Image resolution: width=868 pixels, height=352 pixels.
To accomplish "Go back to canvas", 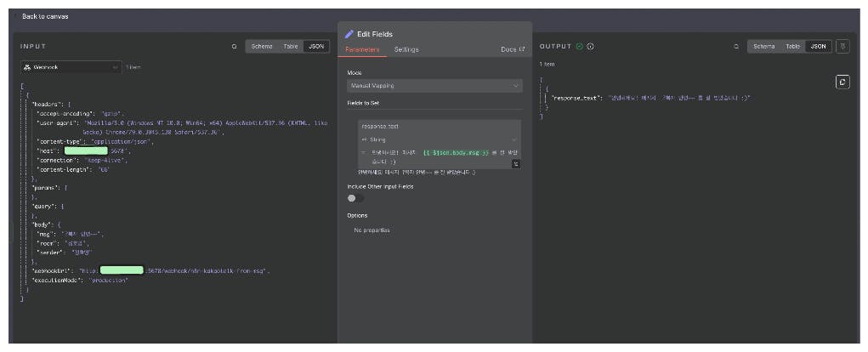I will click(45, 17).
